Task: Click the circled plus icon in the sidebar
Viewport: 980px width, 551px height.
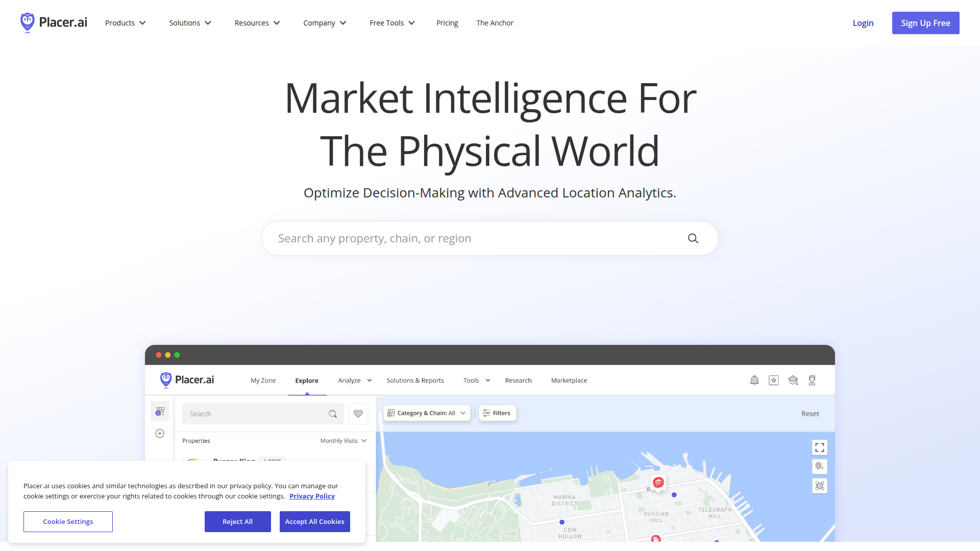Action: [160, 433]
